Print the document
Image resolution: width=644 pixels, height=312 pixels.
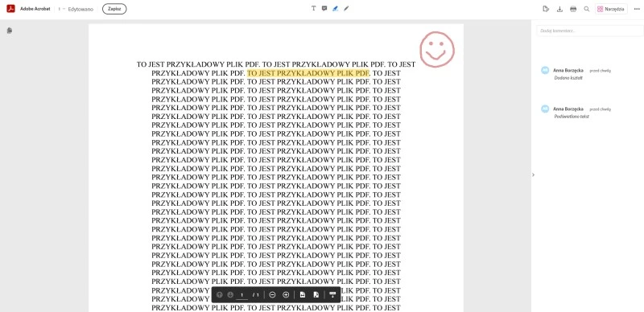573,9
